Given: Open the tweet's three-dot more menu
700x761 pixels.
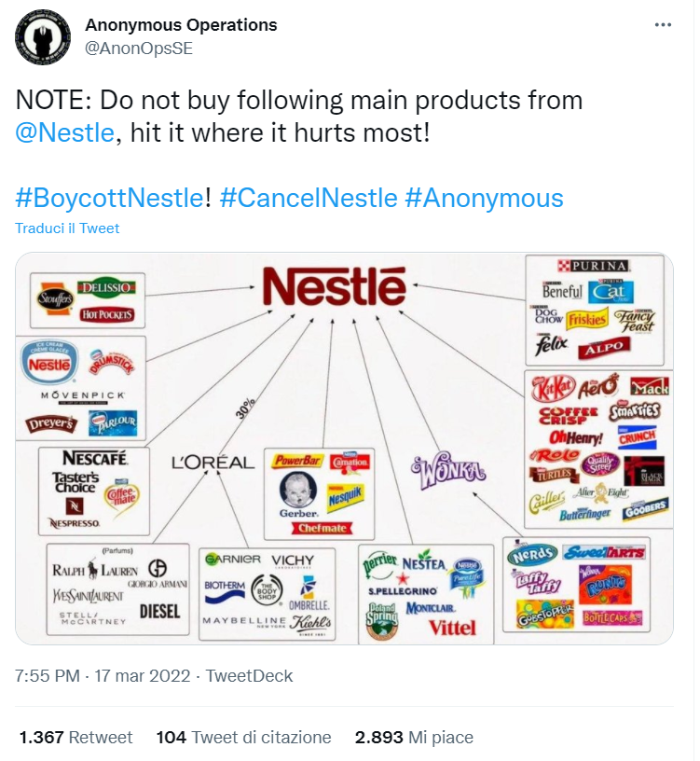Looking at the screenshot, I should (662, 26).
